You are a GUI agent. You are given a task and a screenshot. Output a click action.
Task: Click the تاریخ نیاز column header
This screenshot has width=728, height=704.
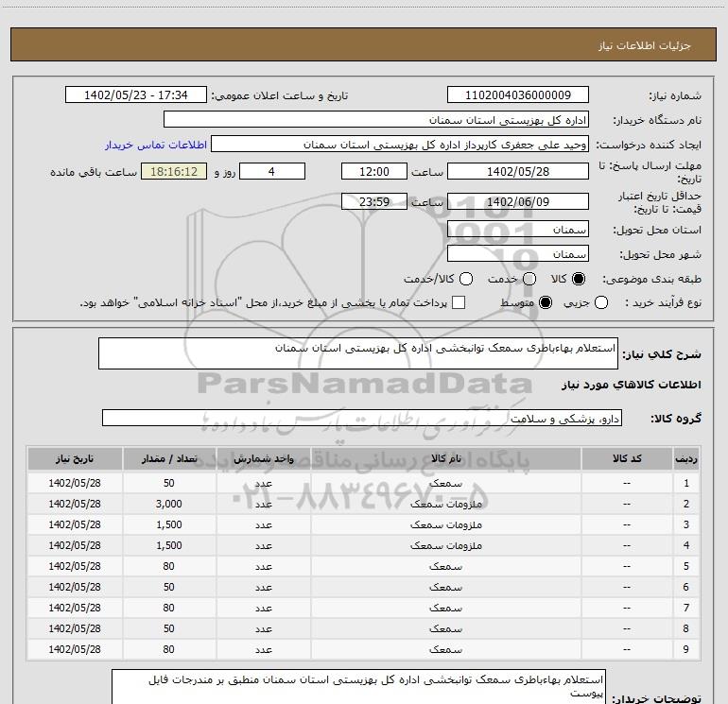pos(75,459)
